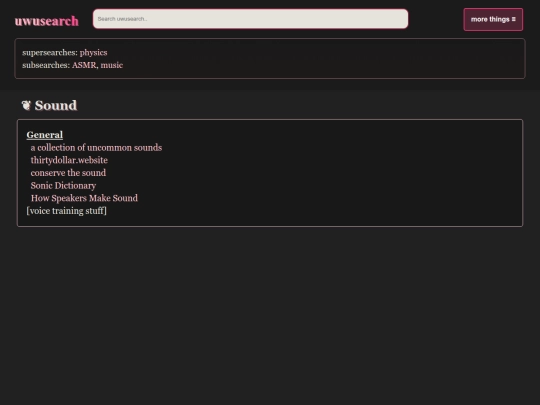Open conserve the sound link
Screen dimensions: 540x405
68,173
